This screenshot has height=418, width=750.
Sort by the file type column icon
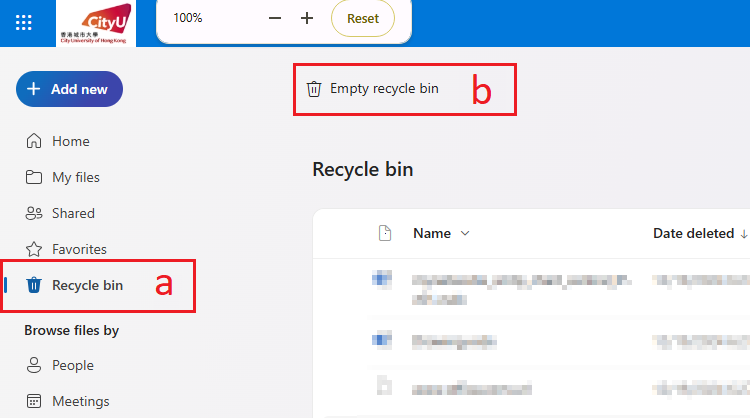384,233
